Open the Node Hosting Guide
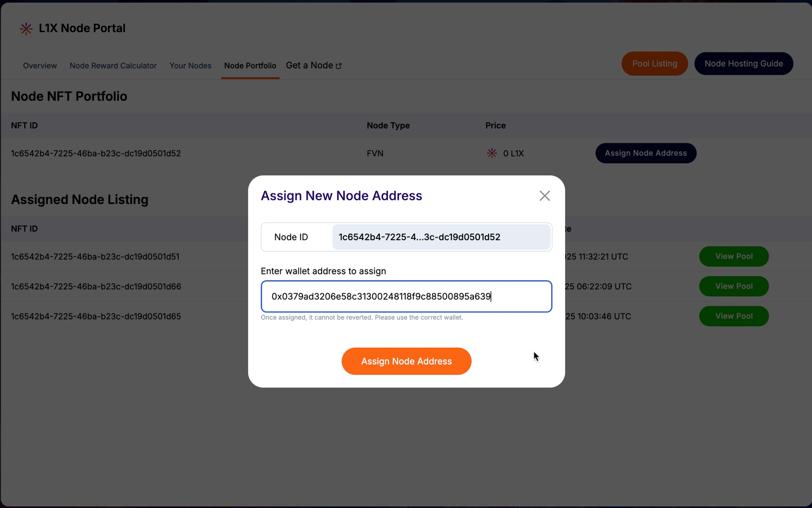Image resolution: width=812 pixels, height=508 pixels. coord(743,63)
